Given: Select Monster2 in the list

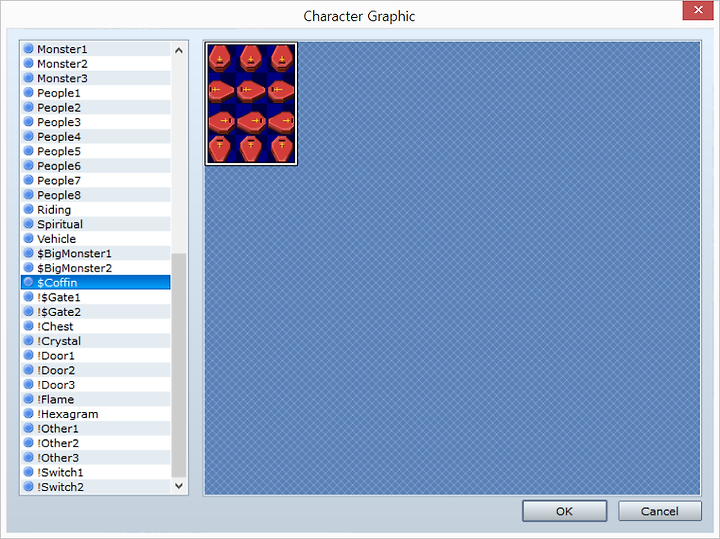Looking at the screenshot, I should pos(96,63).
